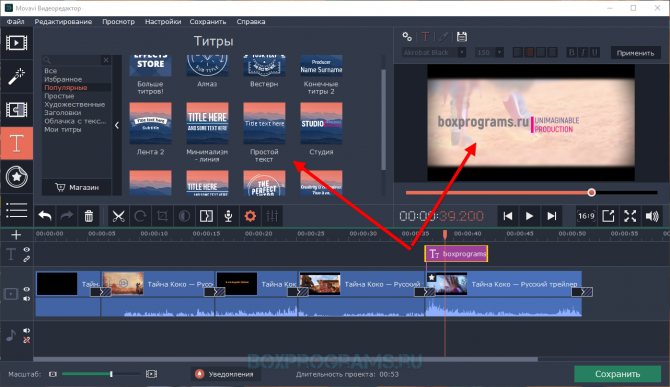Open the Настройки menu
Image resolution: width=670 pixels, height=387 pixels.
click(x=163, y=22)
